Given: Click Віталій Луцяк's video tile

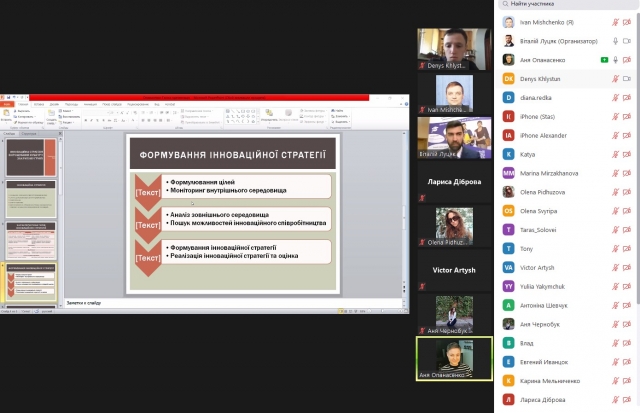Looking at the screenshot, I should [454, 138].
